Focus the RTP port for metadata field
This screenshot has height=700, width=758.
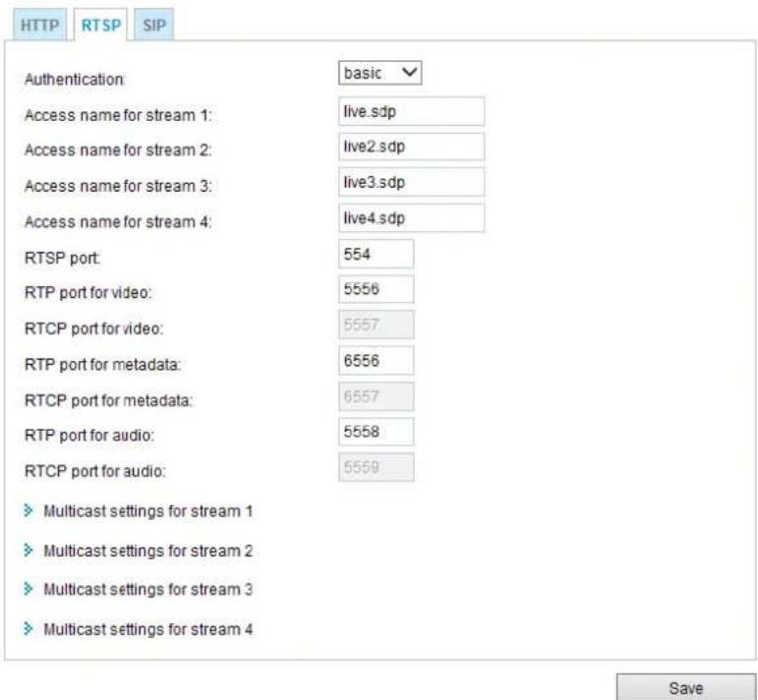coord(377,361)
